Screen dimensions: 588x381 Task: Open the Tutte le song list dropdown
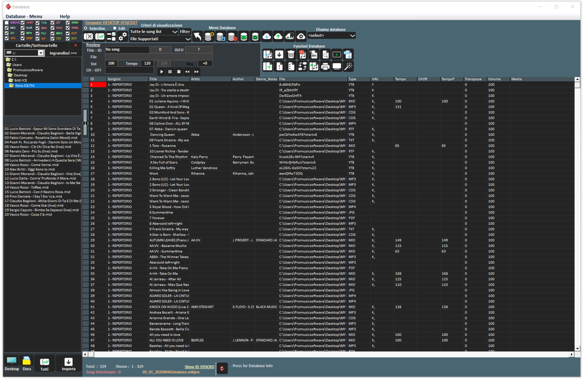[x=175, y=32]
